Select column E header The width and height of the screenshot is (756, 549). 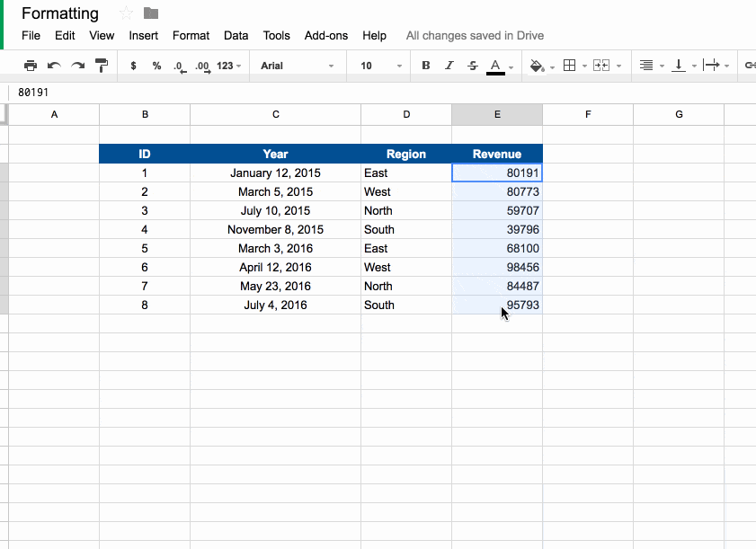pyautogui.click(x=497, y=114)
